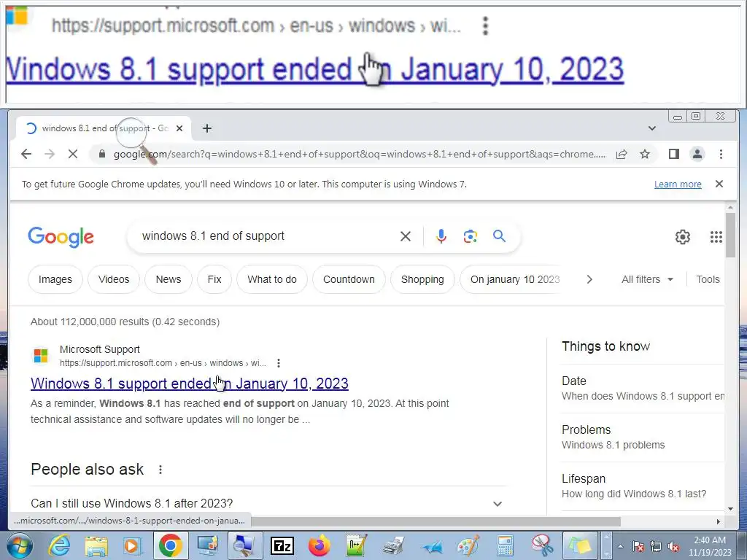The width and height of the screenshot is (747, 560).
Task: Open the Magnifier app on taskbar
Action: click(x=245, y=545)
